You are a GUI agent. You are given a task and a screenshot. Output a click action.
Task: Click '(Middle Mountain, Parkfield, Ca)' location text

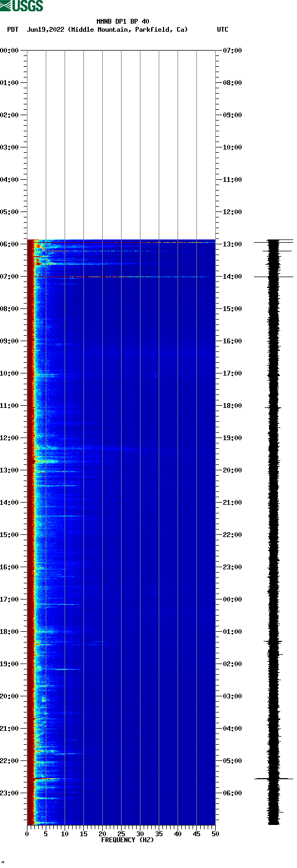point(128,30)
